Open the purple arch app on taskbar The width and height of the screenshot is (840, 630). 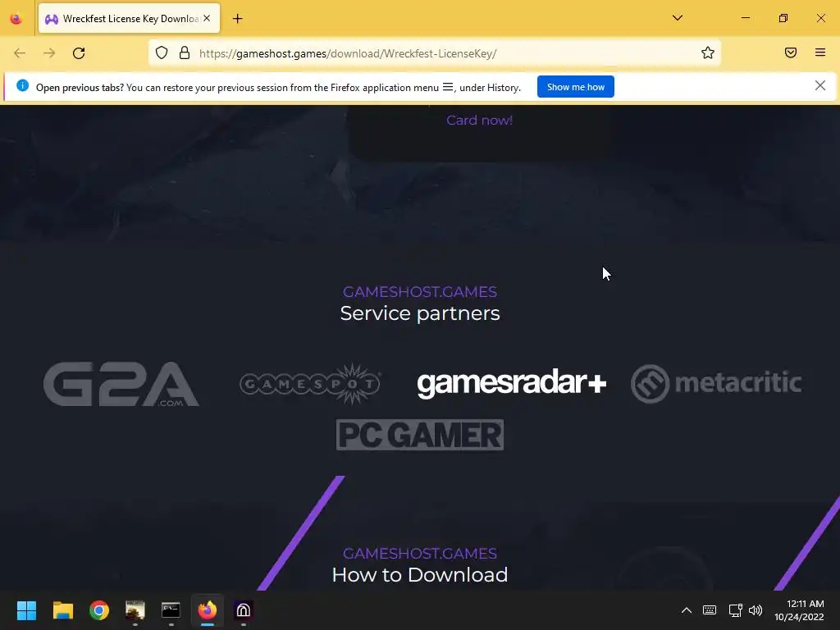pos(243,610)
